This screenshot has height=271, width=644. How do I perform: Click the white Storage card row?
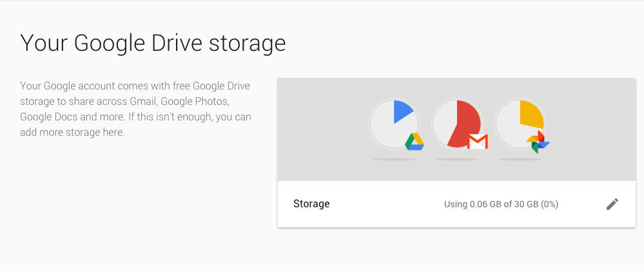[456, 204]
